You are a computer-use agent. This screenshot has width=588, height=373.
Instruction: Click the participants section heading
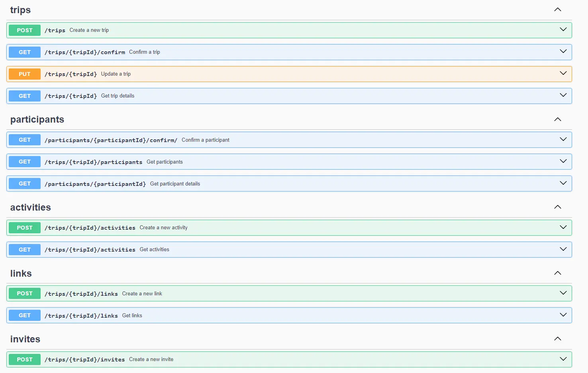37,119
